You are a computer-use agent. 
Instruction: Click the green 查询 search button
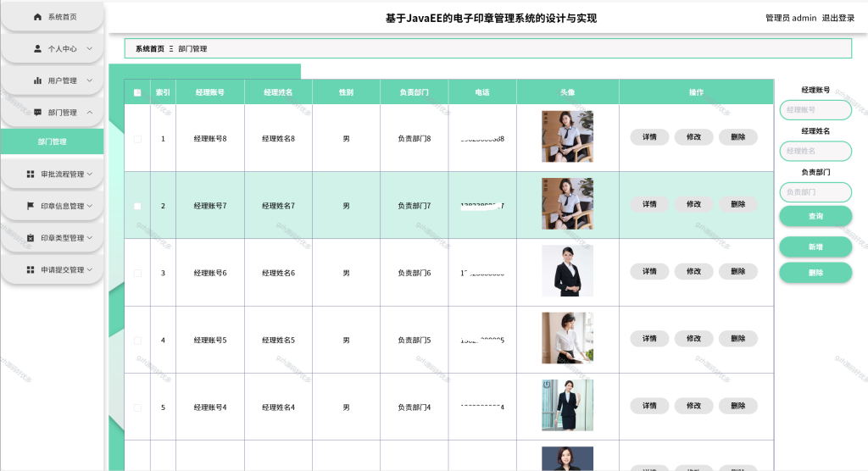[815, 216]
